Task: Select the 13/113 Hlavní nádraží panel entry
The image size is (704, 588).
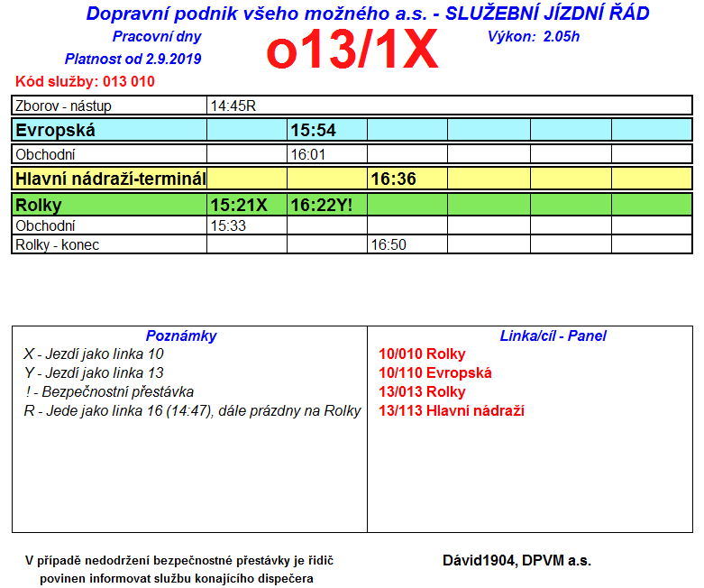Action: click(x=452, y=410)
